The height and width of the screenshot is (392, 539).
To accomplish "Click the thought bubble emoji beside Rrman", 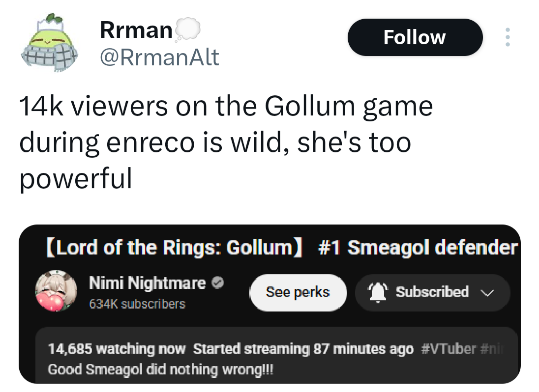I will coord(187,30).
